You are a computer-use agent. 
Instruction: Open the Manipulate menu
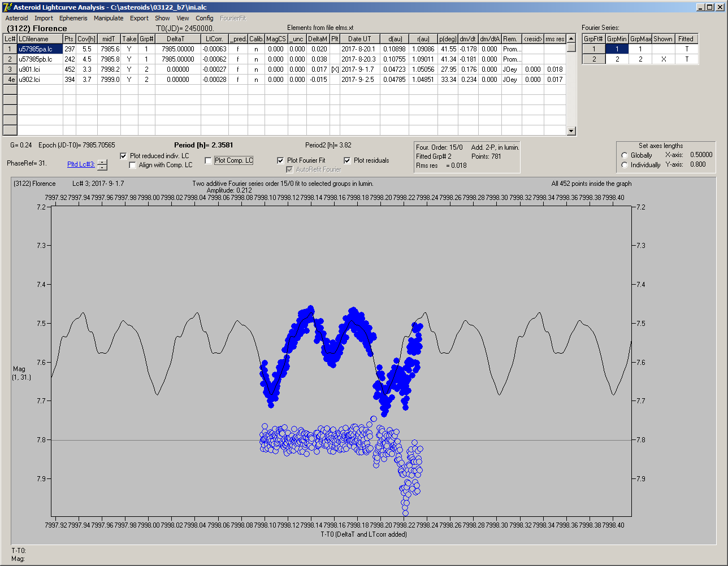click(109, 18)
